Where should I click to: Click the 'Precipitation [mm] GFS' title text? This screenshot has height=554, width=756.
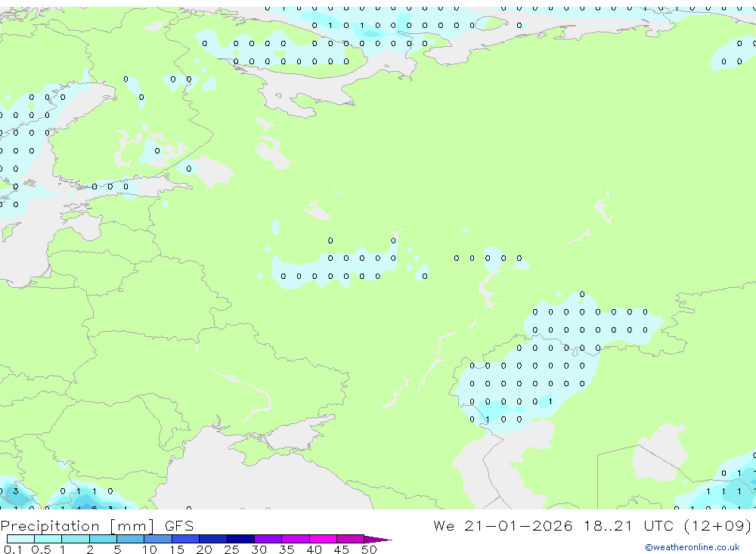click(x=97, y=525)
